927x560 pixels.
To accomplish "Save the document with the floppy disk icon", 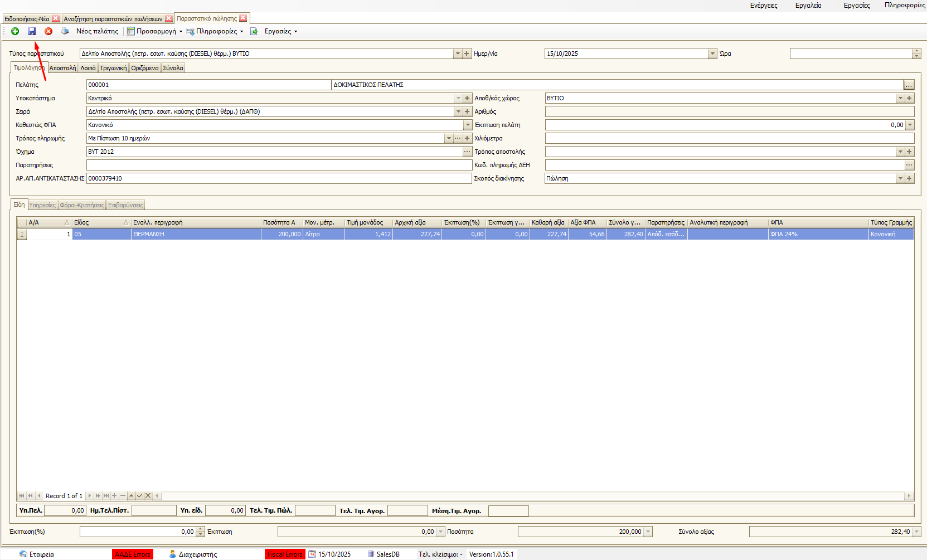I will click(32, 31).
